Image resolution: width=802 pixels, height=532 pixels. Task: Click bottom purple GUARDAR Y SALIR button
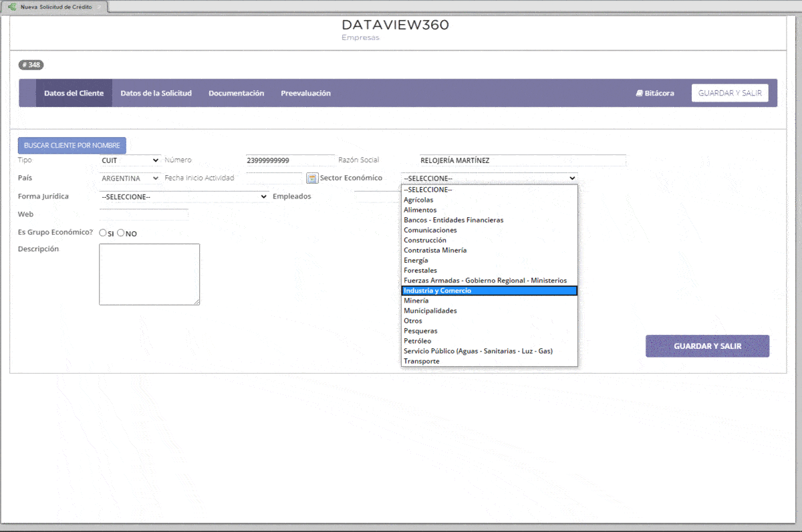(x=707, y=346)
